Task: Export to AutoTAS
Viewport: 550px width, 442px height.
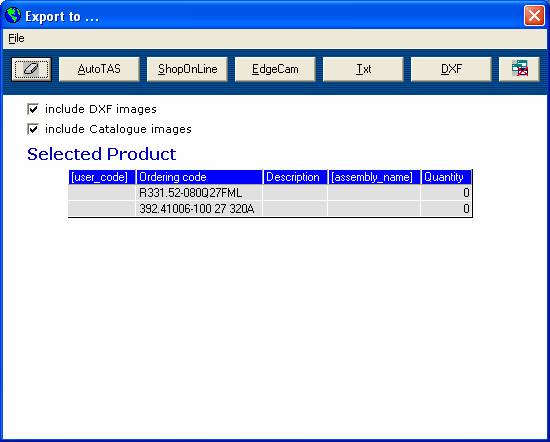Action: click(99, 69)
